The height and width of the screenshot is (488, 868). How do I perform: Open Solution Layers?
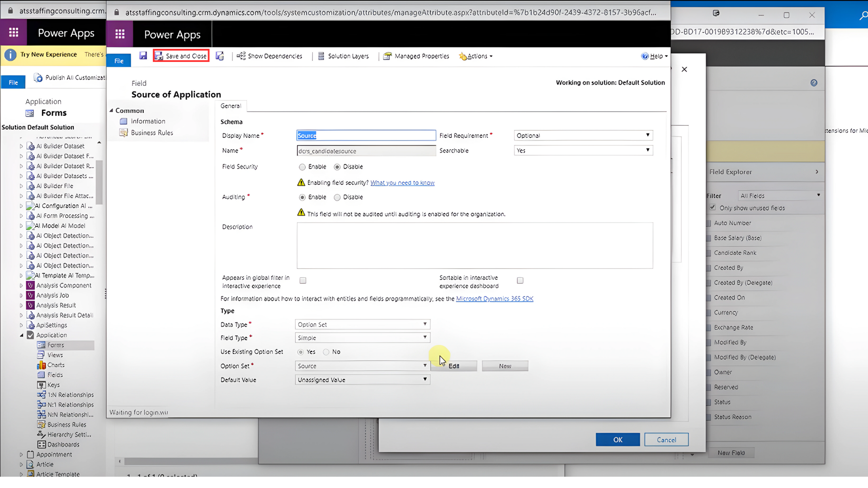[x=343, y=56]
